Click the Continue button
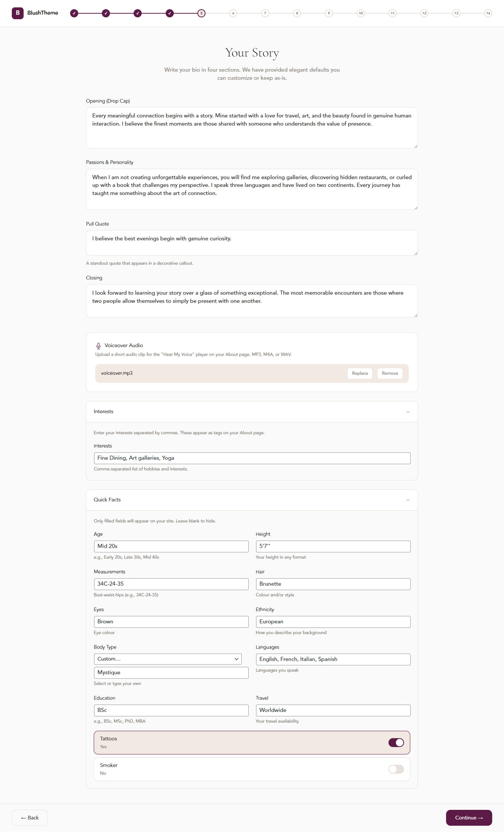This screenshot has width=504, height=832. pos(469,818)
